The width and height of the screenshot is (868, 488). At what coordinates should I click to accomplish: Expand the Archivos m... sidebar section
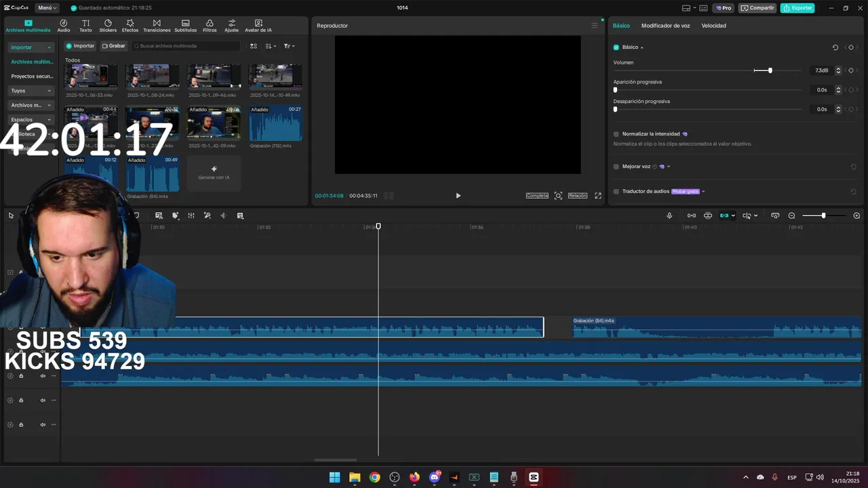[31, 105]
